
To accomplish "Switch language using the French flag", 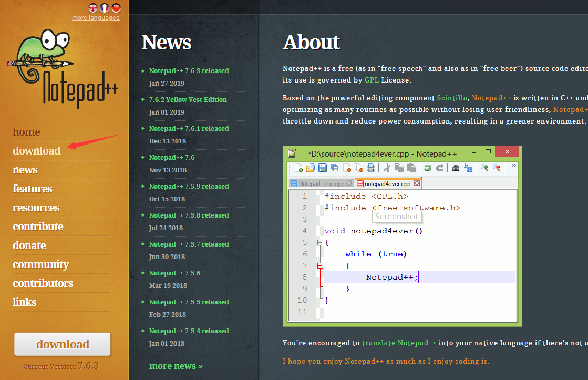I will click(105, 7).
